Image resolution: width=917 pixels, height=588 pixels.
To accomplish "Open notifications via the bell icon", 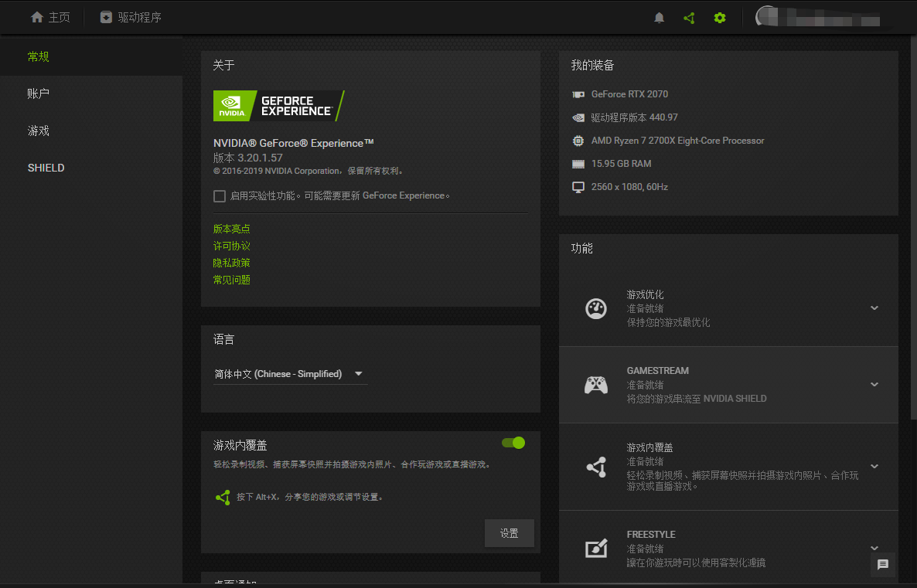I will tap(659, 17).
